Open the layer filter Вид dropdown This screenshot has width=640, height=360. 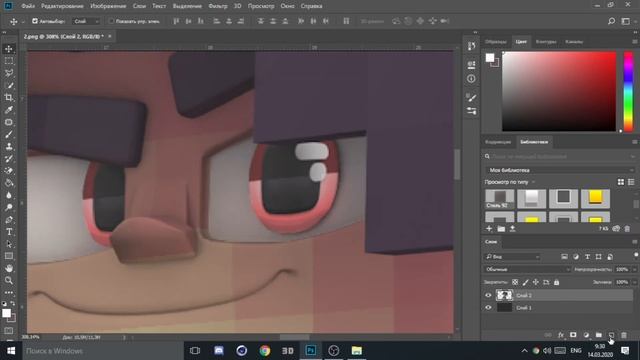click(x=513, y=257)
